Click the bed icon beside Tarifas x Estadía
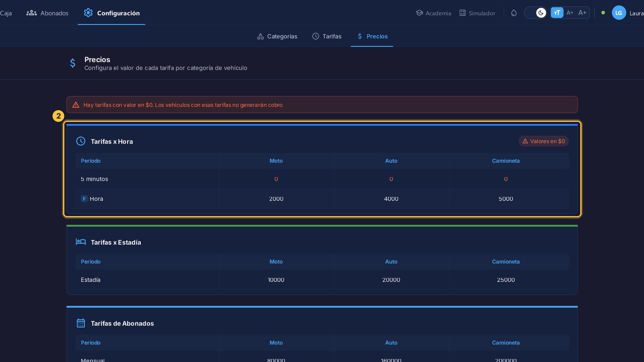Viewport: 644px width, 362px height. pos(81,242)
